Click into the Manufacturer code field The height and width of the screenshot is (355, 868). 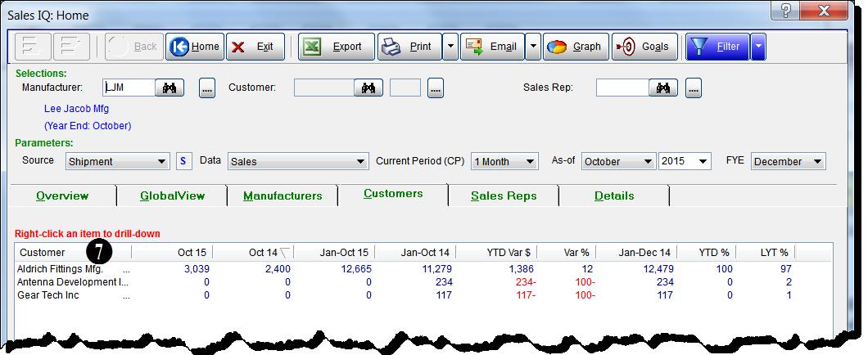pyautogui.click(x=129, y=88)
